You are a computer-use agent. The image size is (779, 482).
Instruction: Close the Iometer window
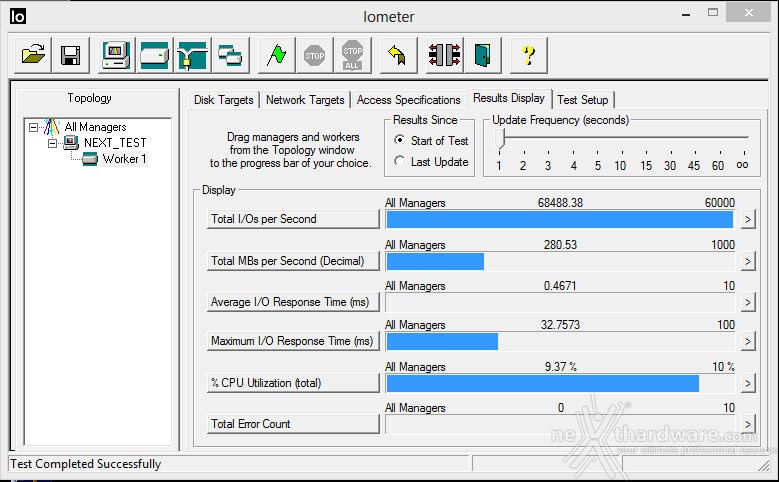[x=749, y=13]
